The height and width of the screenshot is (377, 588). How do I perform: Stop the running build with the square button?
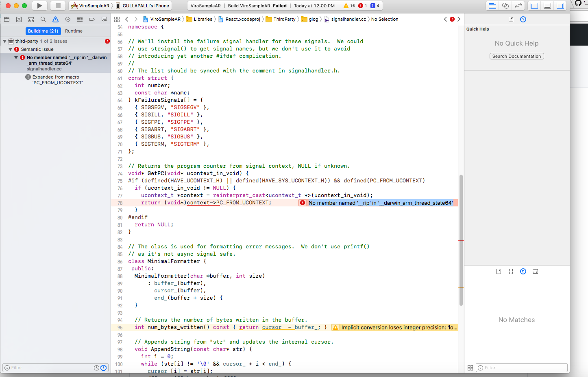coord(57,6)
